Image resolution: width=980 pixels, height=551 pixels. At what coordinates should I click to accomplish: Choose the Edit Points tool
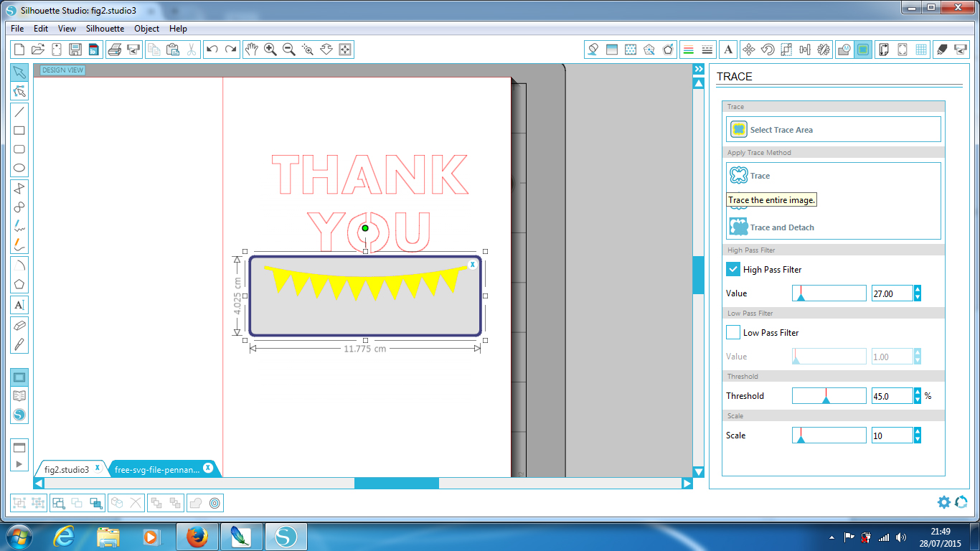(x=19, y=92)
